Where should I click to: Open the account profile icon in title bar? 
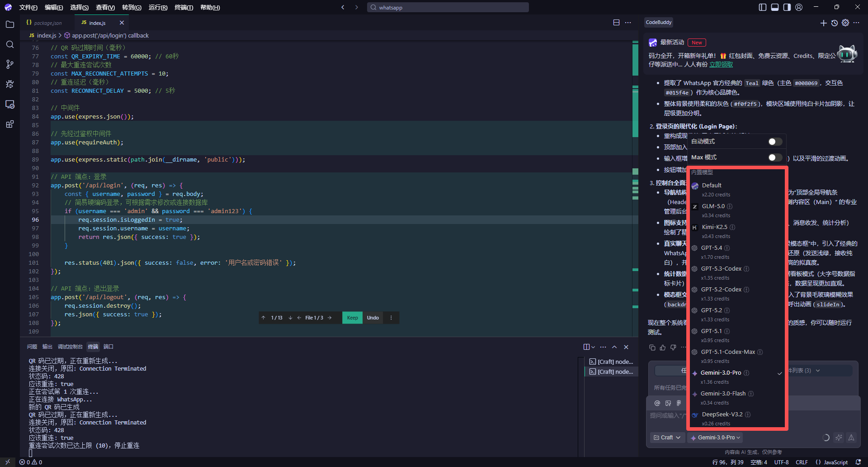pyautogui.click(x=799, y=7)
